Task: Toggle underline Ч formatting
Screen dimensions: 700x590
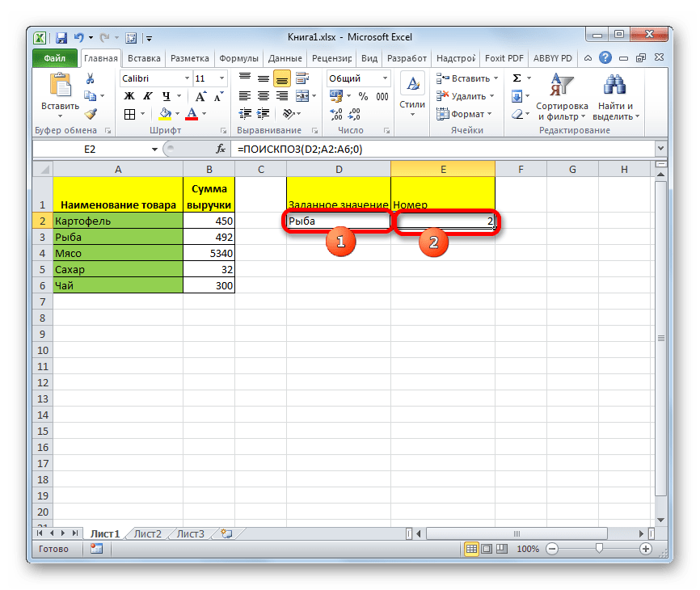Action: (x=166, y=96)
